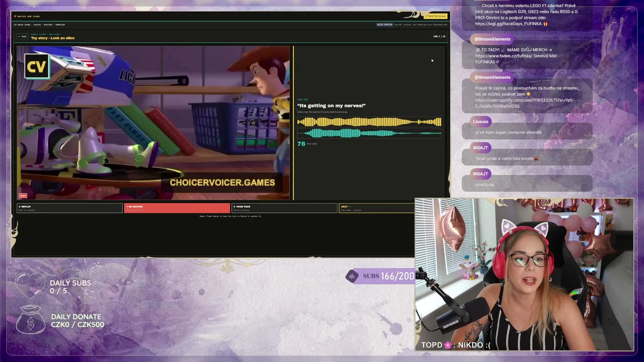Click the "TOPD: NIKDO :(" caption on webcam
Viewport: 644px width, 362px height.
pos(456,345)
